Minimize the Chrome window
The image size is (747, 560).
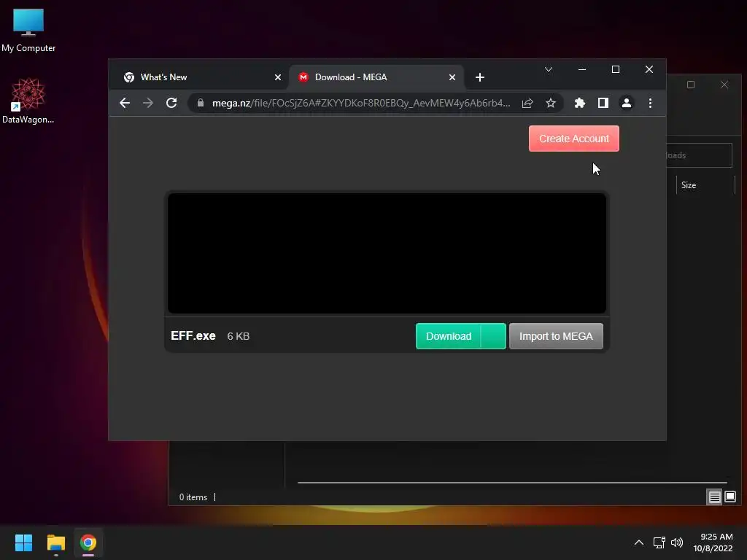[x=581, y=69]
